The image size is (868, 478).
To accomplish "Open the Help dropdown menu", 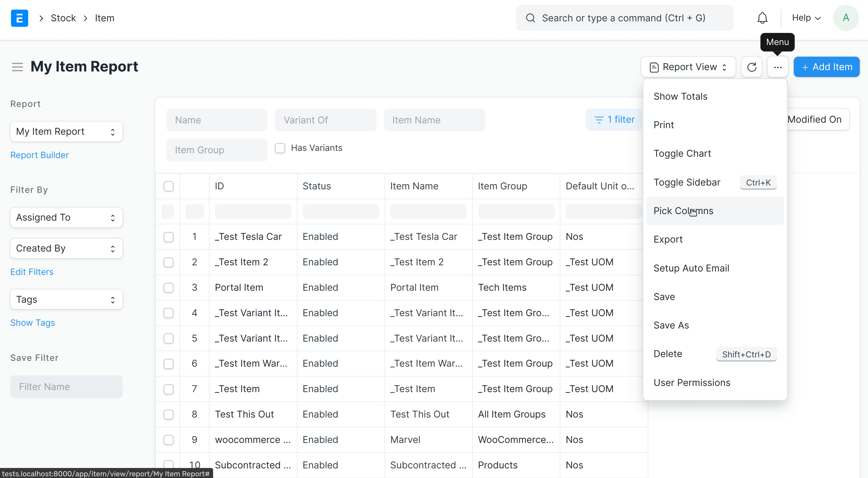I will click(x=806, y=18).
